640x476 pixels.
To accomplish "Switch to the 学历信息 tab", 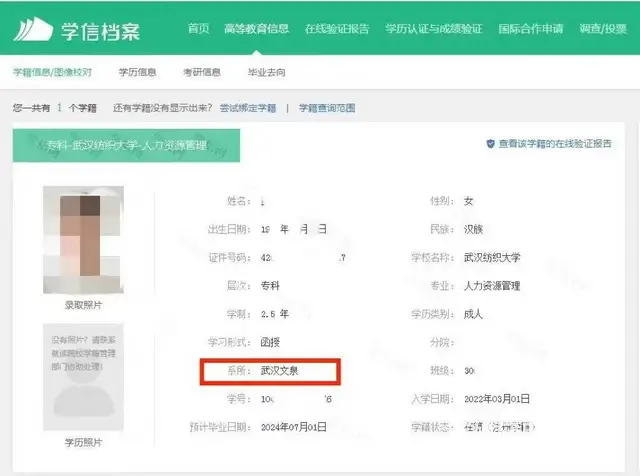I will tap(138, 72).
